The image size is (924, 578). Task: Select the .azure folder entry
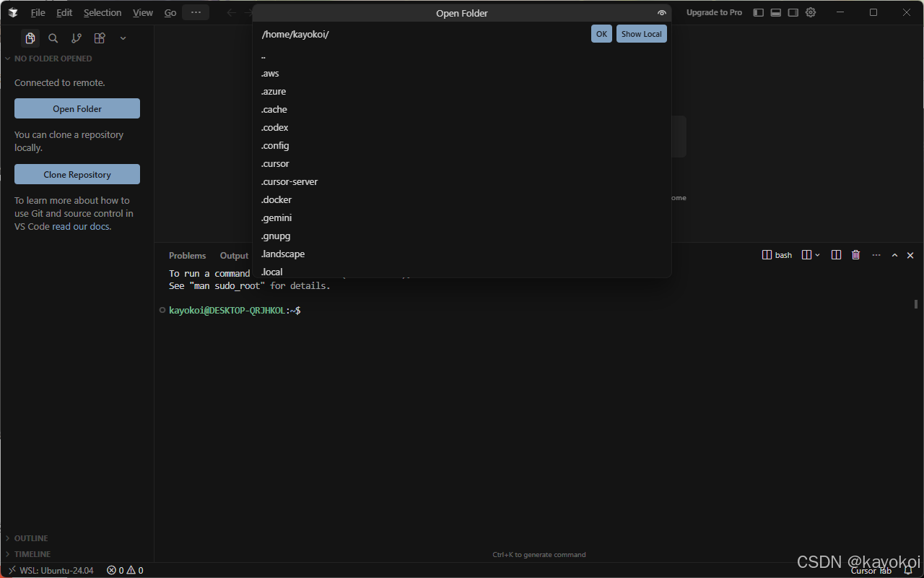coord(462,92)
